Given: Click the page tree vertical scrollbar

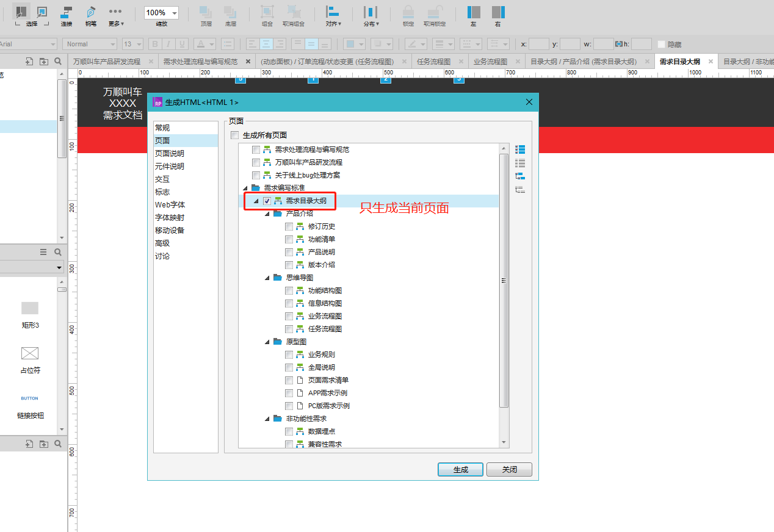Looking at the screenshot, I should tap(504, 281).
